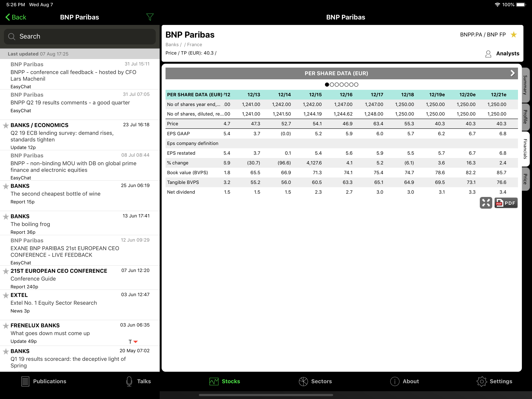
Task: Open the Talks microphone icon
Action: click(129, 381)
